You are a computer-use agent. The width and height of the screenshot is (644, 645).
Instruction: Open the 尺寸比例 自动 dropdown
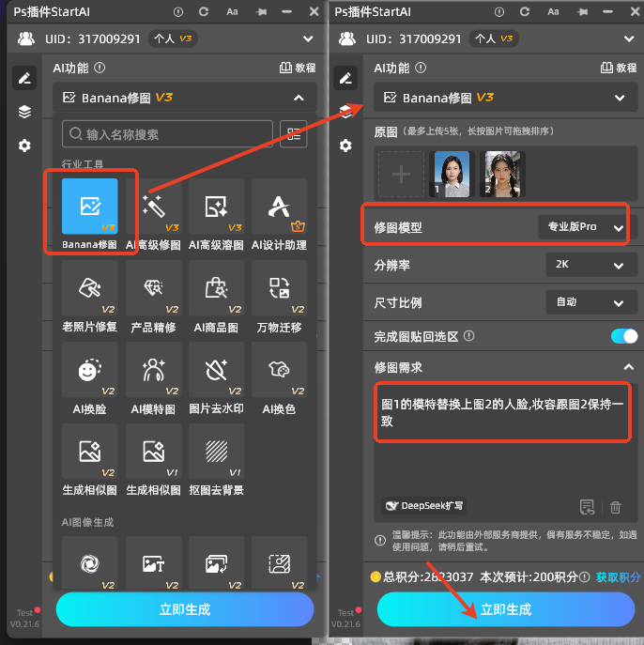pyautogui.click(x=586, y=303)
